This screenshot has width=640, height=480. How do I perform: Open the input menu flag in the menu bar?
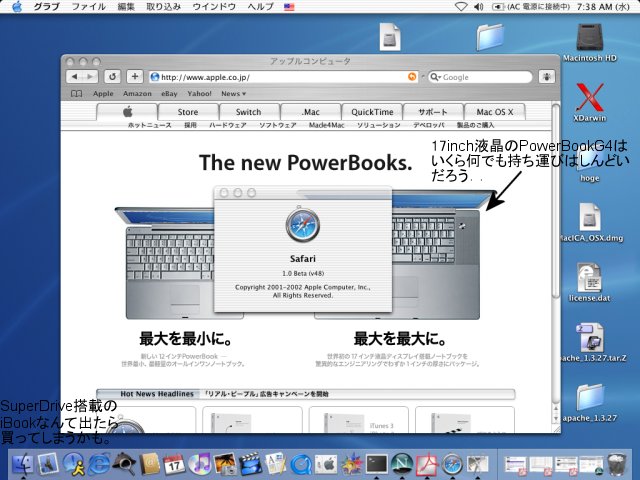click(289, 7)
